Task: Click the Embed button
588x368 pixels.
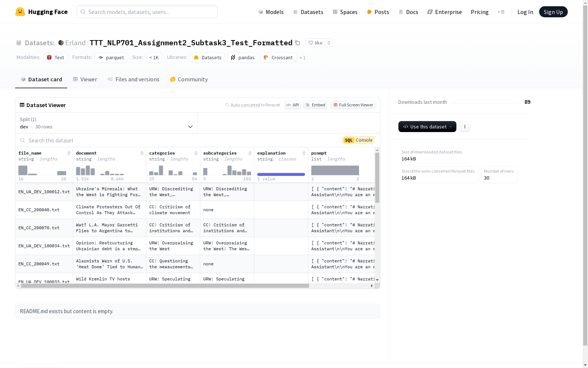Action: (315, 105)
